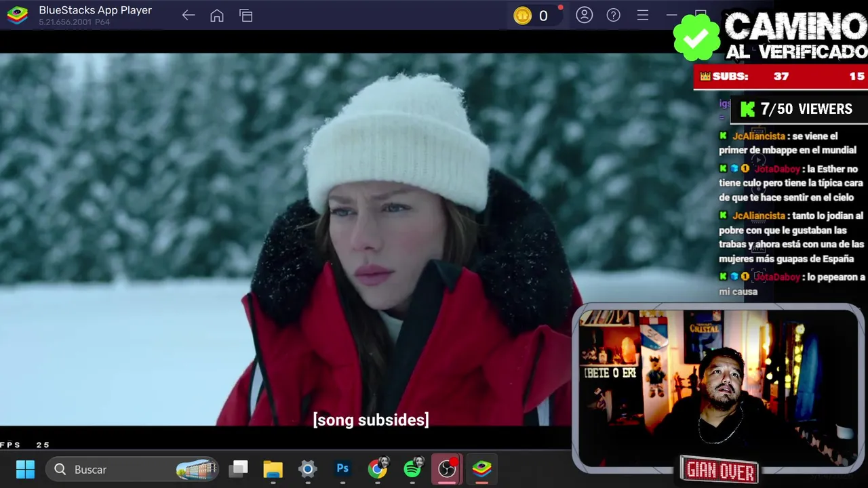The image size is (868, 488).
Task: Open the Windows Start menu
Action: point(25,469)
